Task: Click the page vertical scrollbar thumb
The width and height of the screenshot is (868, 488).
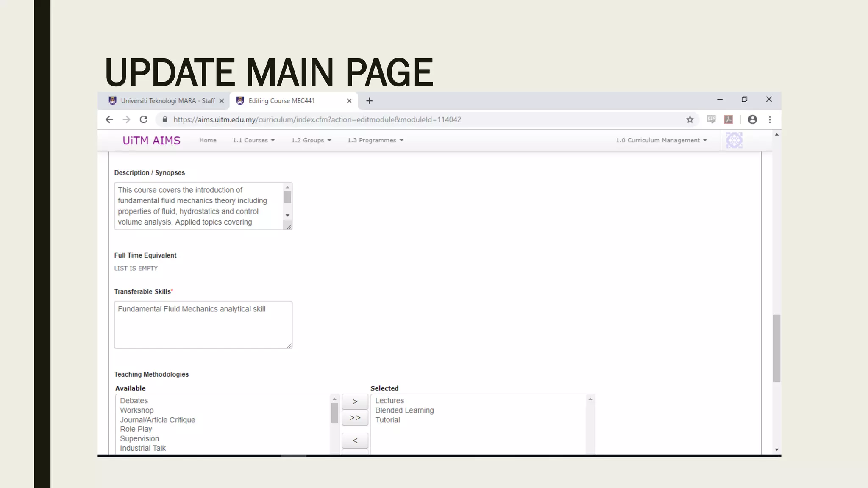Action: click(x=776, y=348)
